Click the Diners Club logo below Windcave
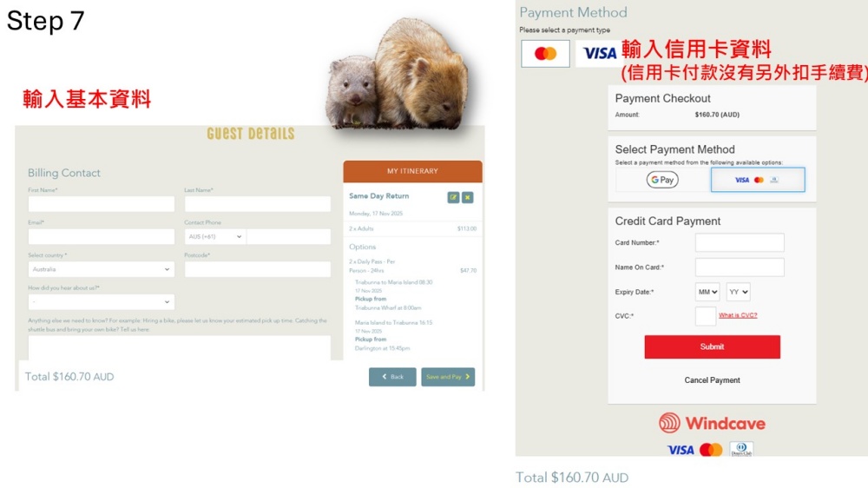Screen dimensions: 868x488 [x=741, y=449]
